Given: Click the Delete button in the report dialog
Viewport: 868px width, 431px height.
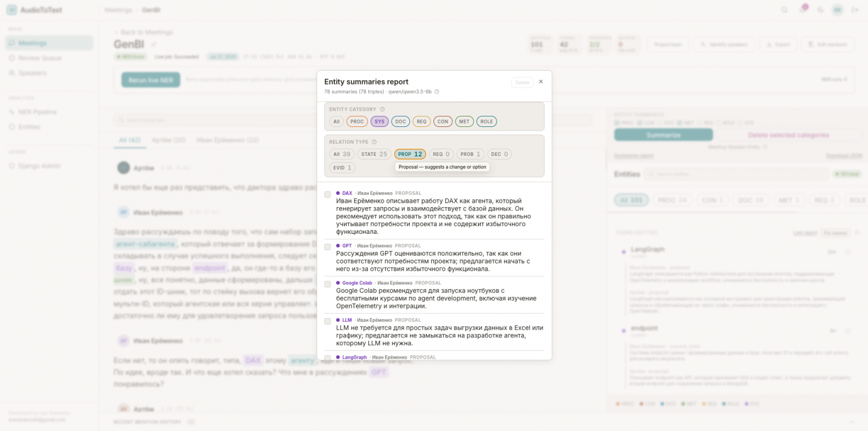Looking at the screenshot, I should pos(522,82).
